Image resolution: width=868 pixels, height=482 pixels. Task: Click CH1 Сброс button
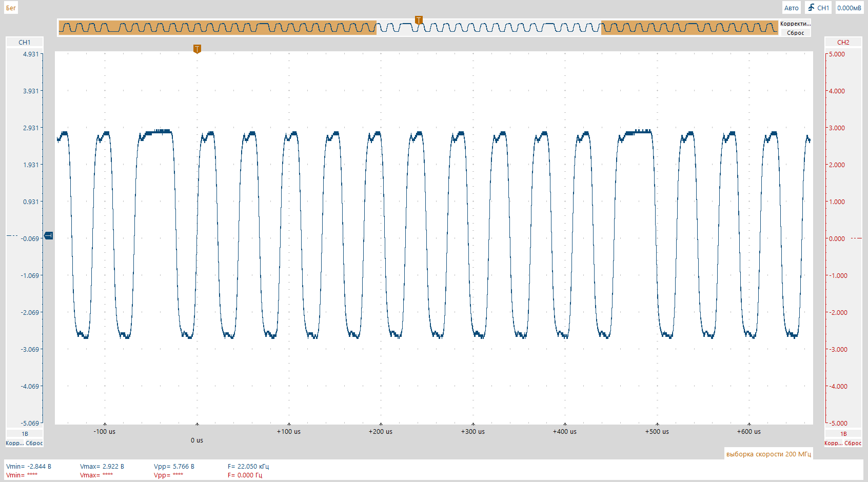(x=34, y=443)
